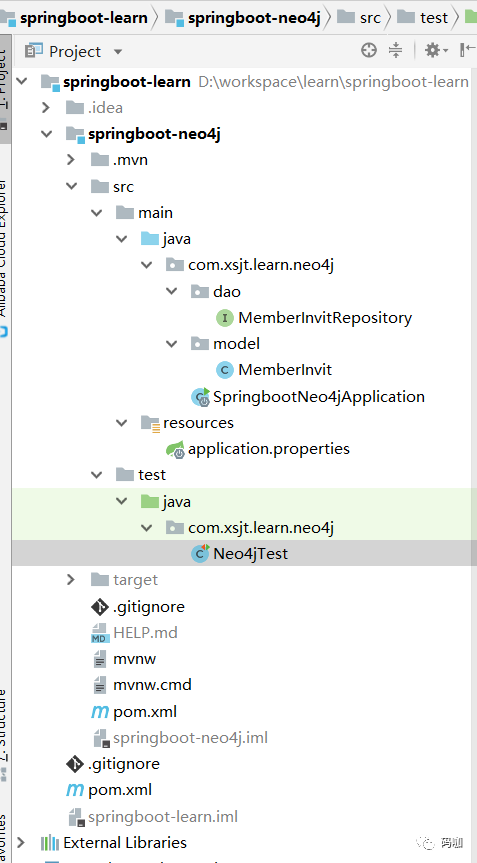Click the hide panel icon beside the gear
The width and height of the screenshot is (477, 863).
[x=468, y=51]
